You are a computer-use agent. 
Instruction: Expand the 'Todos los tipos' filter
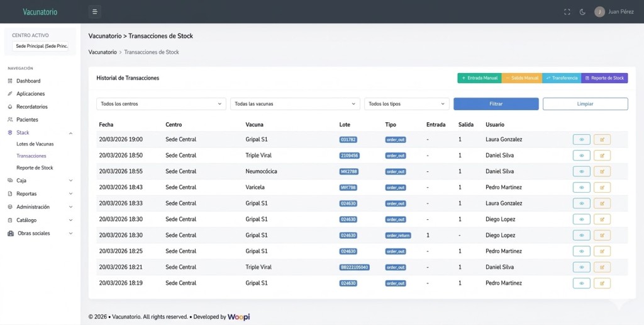click(407, 104)
